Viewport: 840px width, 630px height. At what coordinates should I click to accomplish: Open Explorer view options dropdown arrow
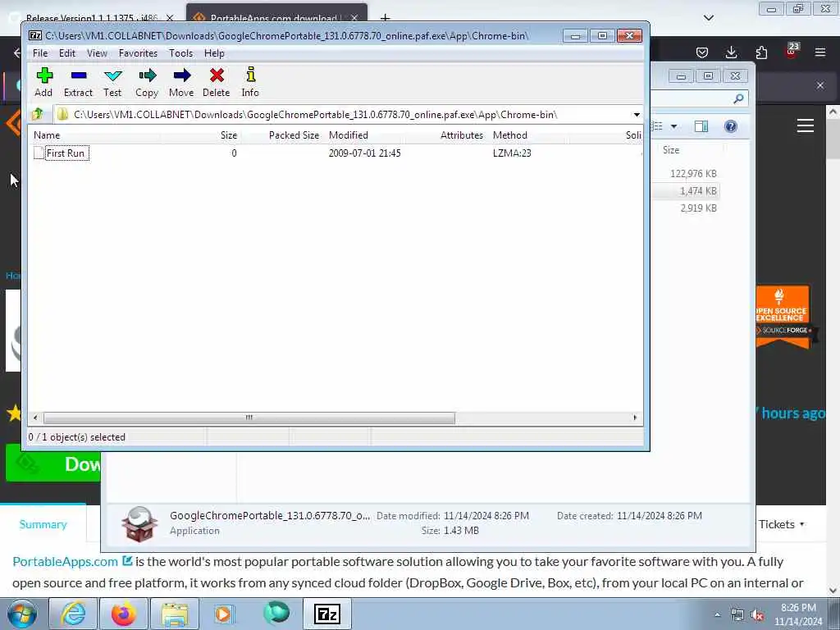(674, 126)
